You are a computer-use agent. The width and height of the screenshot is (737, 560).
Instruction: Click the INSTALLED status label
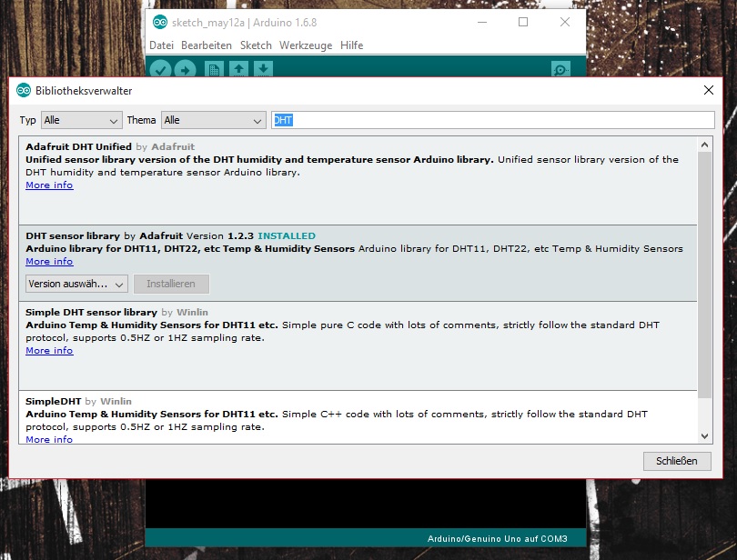[x=287, y=235]
